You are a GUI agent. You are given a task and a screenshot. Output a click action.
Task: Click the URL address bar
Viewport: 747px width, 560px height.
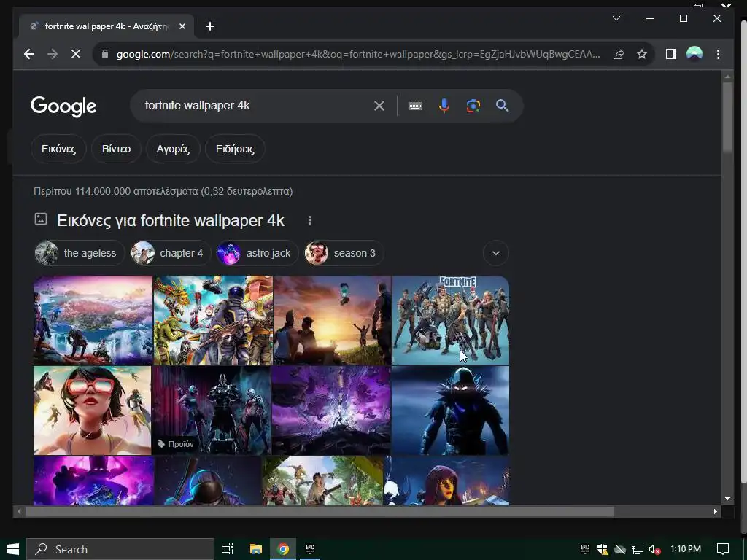[358, 54]
